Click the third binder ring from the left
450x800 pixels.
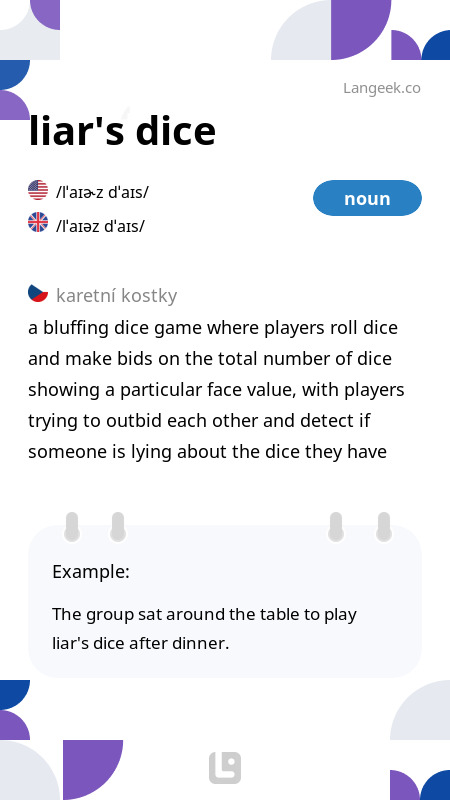pyautogui.click(x=336, y=527)
